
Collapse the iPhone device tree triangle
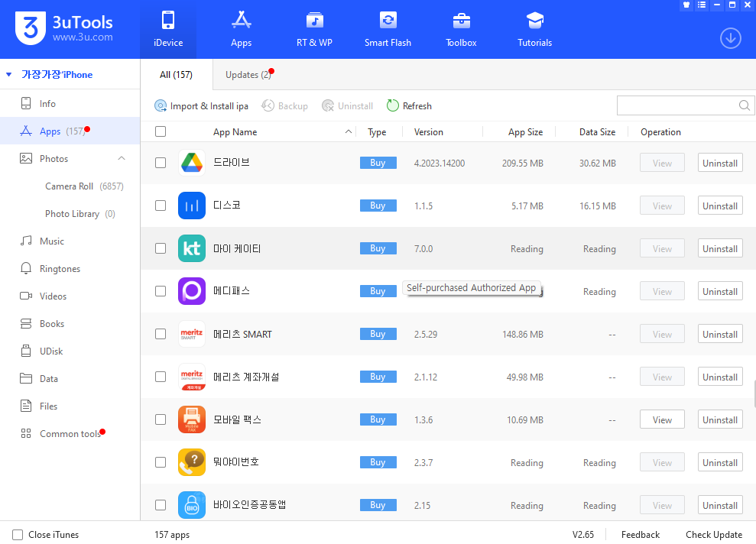[8, 74]
